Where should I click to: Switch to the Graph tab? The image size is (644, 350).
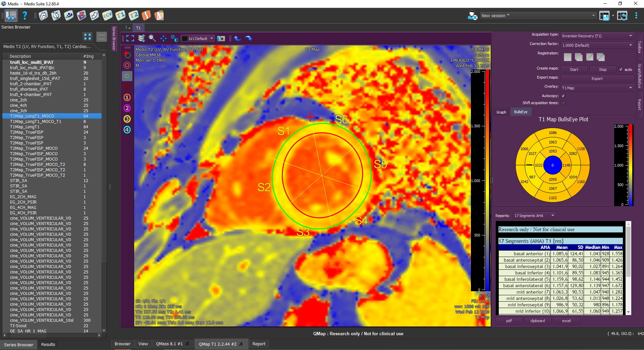(501, 112)
